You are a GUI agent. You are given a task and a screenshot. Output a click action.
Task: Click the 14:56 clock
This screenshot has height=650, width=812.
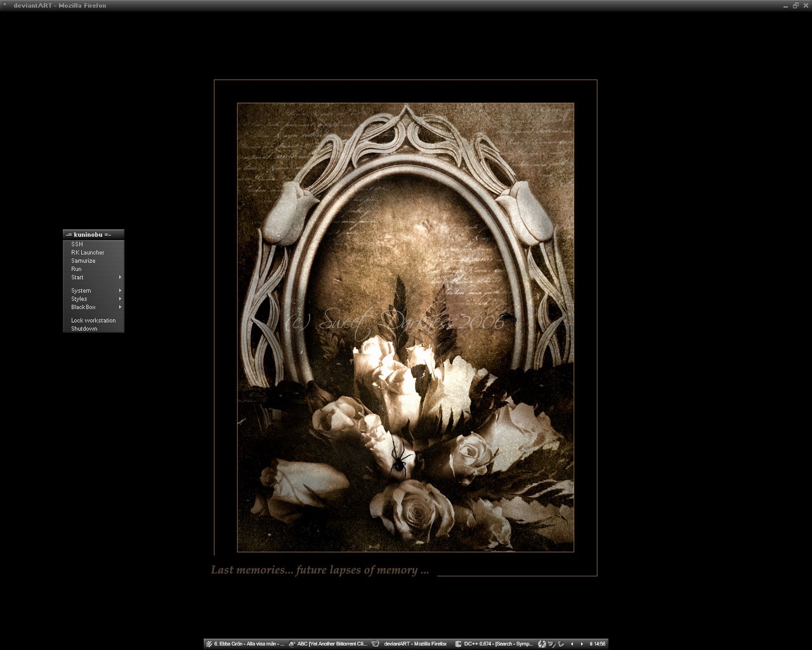598,644
